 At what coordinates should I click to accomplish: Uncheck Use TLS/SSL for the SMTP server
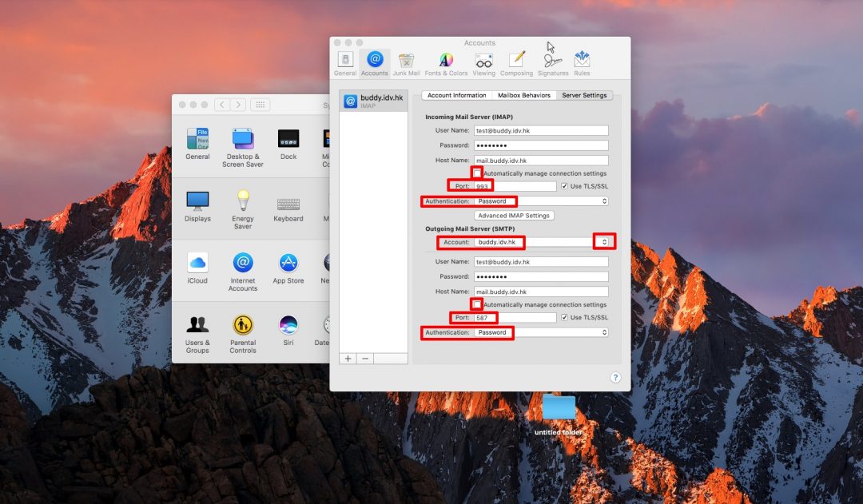[566, 317]
